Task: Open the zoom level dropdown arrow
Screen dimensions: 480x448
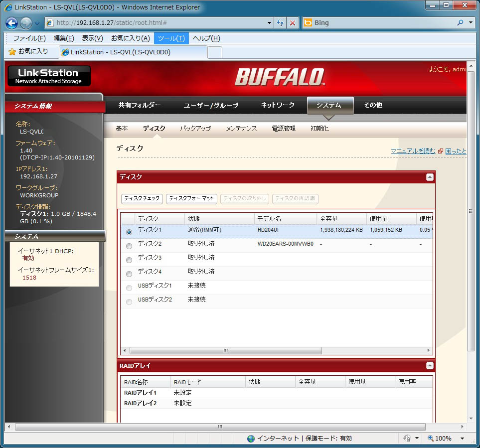Action: [x=462, y=439]
